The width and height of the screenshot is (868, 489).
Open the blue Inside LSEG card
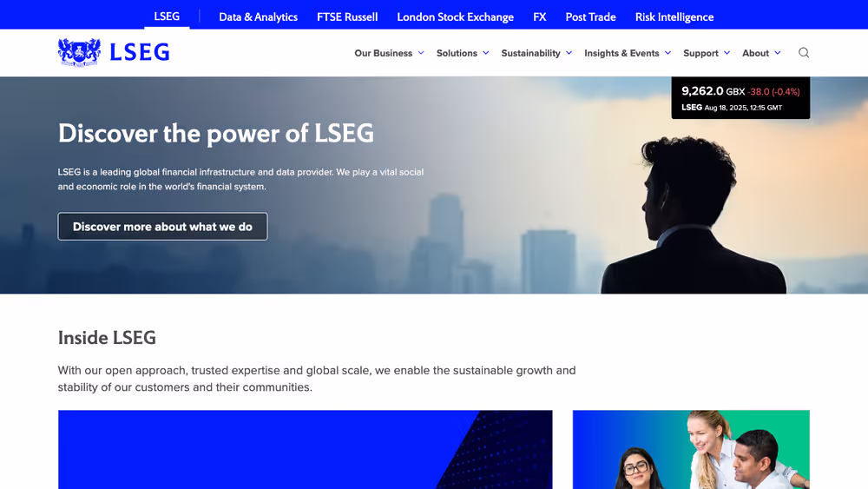305,449
